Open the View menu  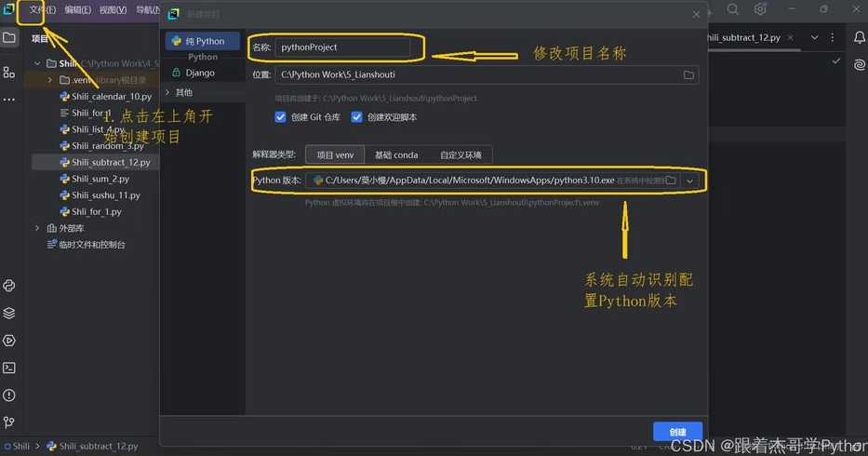coord(113,10)
